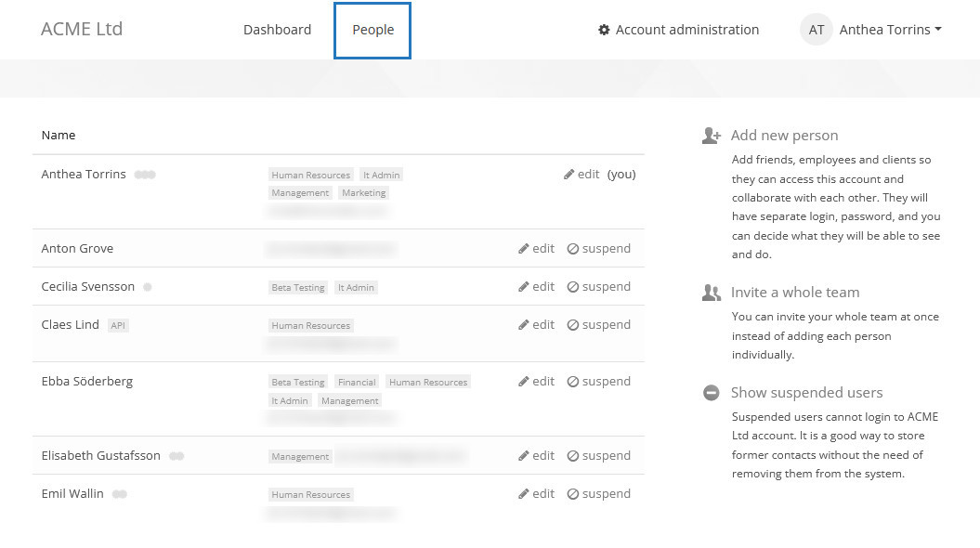The width and height of the screenshot is (980, 548).
Task: Switch to the Dashboard tab
Action: click(277, 29)
